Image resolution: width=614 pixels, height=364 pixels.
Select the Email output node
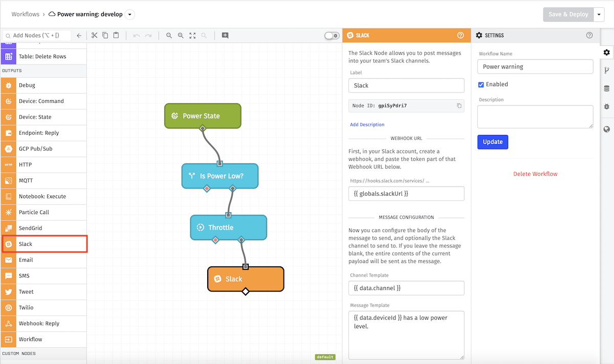click(x=43, y=260)
